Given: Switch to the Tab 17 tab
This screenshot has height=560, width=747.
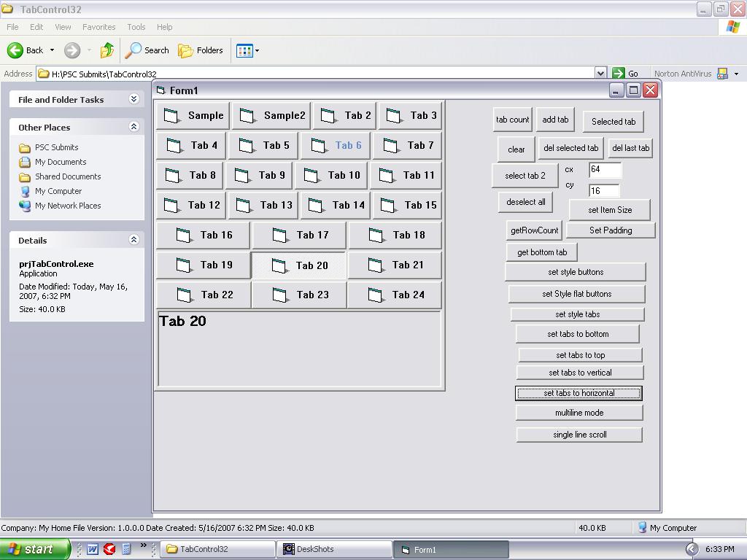Looking at the screenshot, I should [300, 236].
